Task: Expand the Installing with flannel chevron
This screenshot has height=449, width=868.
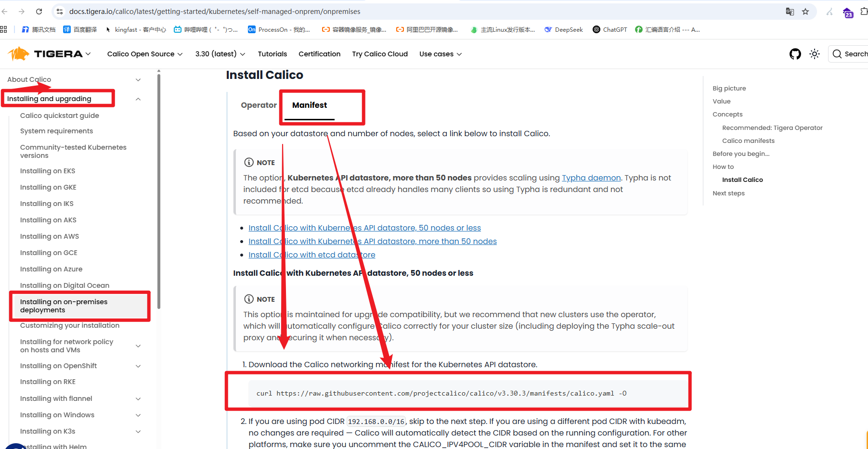Action: [x=138, y=398]
